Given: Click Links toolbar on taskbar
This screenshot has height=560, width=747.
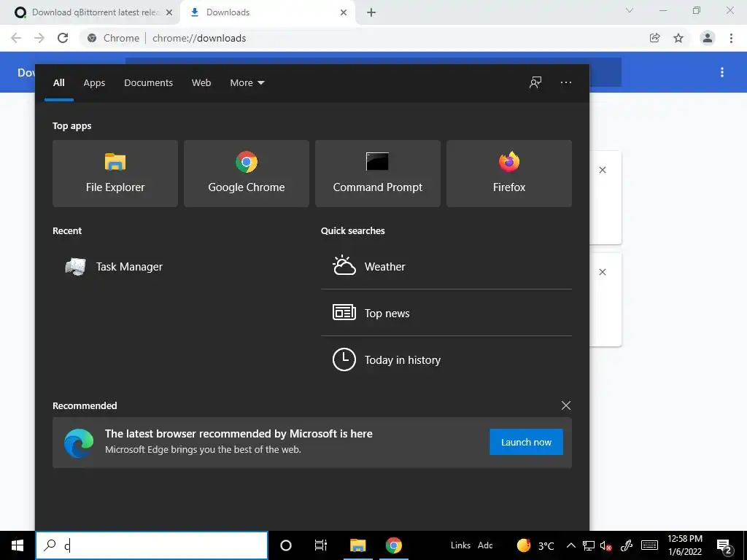Looking at the screenshot, I should [460, 545].
